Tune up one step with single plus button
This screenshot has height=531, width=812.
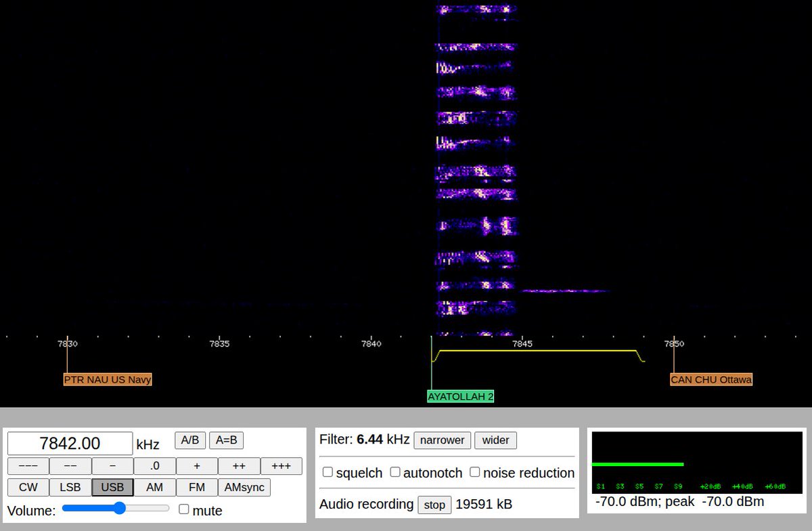[196, 466]
